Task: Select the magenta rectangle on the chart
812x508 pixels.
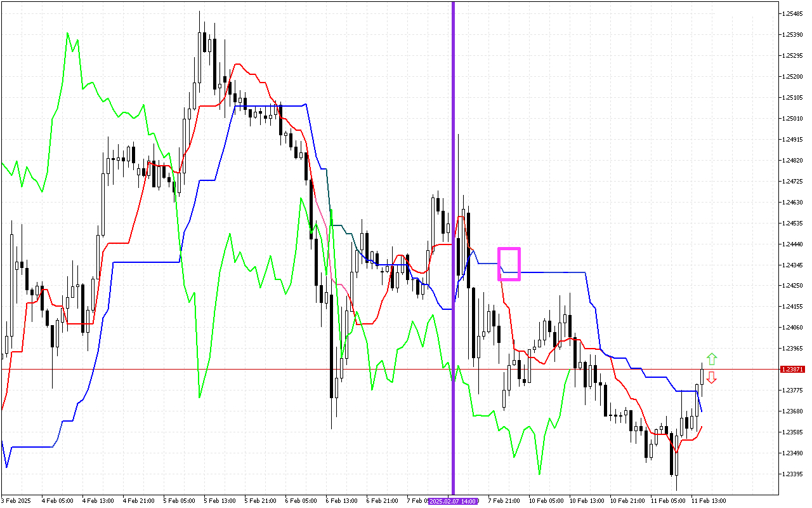Action: [509, 264]
